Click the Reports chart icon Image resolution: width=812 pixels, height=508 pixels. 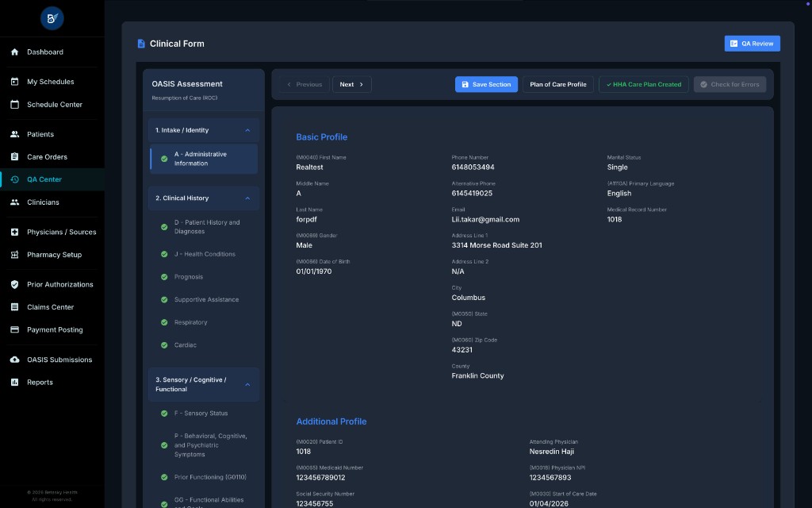[x=14, y=382]
